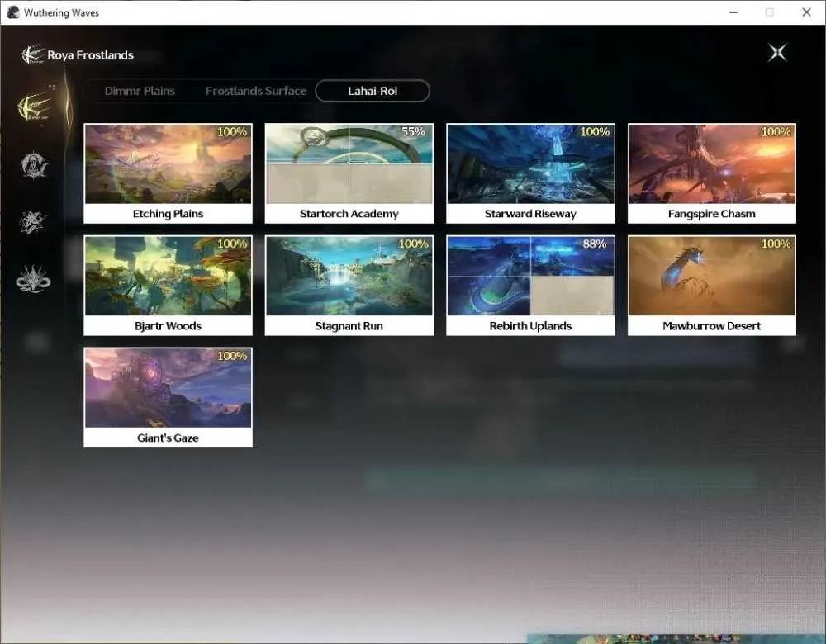Open the Frostlands Surface tab
This screenshot has height=644, width=826.
[255, 91]
